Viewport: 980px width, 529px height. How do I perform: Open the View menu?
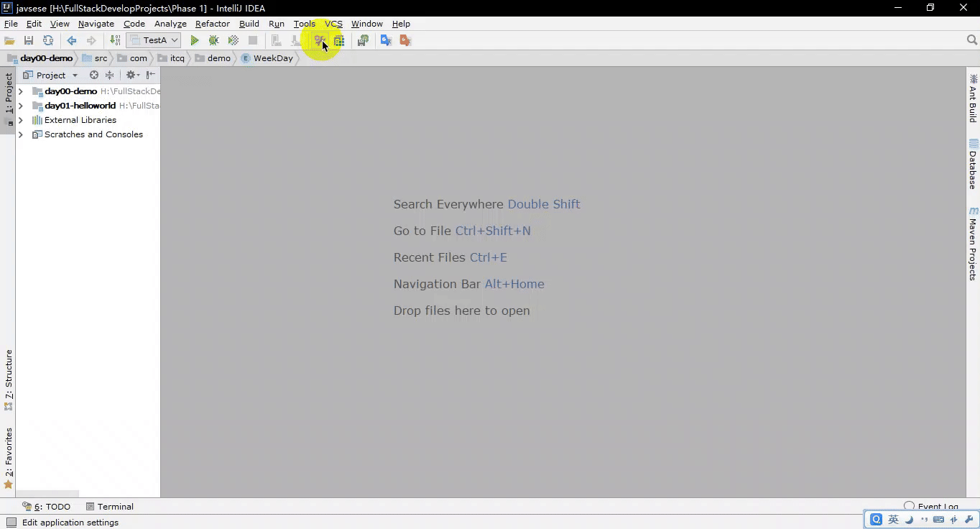pos(60,24)
